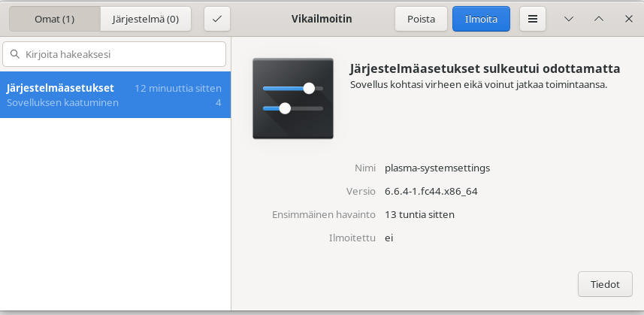Viewport: 644px width, 315px height.
Task: Click the magnifier icon in the search field
Action: pos(15,54)
